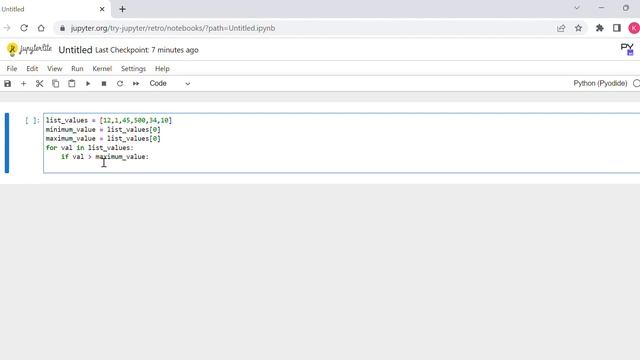Image resolution: width=640 pixels, height=360 pixels.
Task: Bookmark this page with star icon
Action: [578, 28]
